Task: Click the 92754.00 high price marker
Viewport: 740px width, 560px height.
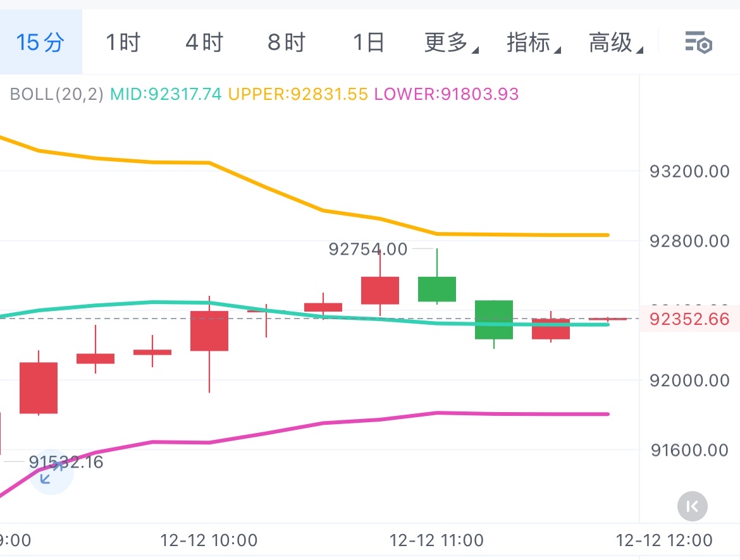Action: pyautogui.click(x=368, y=249)
